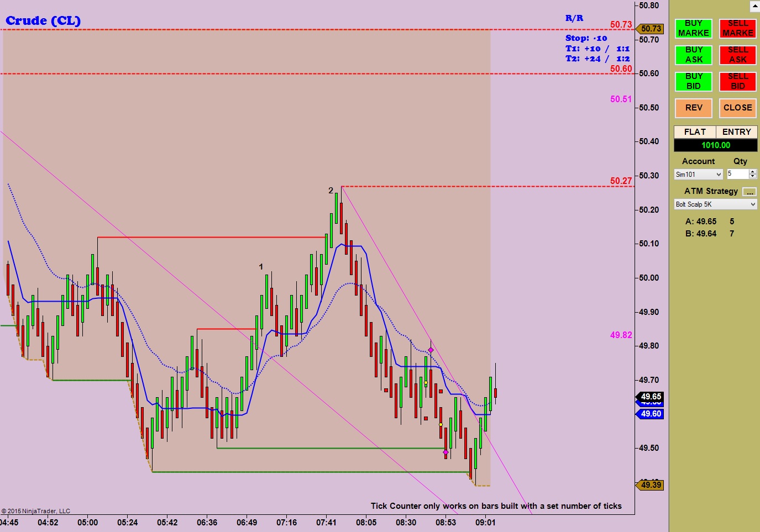The width and height of the screenshot is (760, 532).
Task: Click the 'T1: +10 / 1:1' line
Action: (x=597, y=49)
